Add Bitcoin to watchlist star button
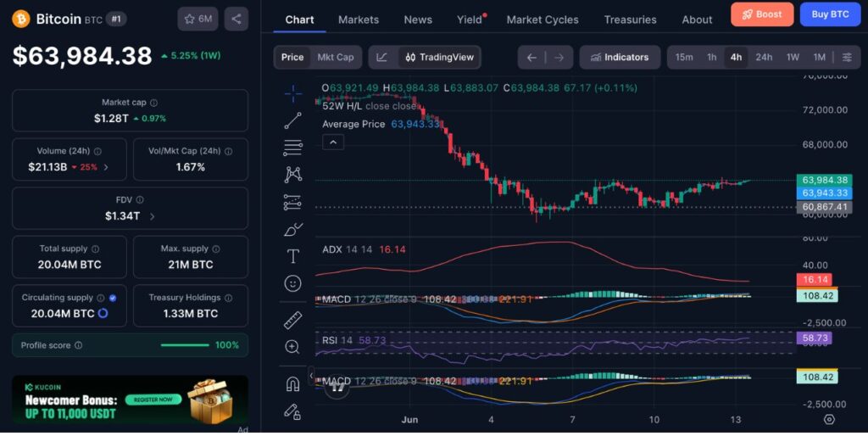 click(x=198, y=19)
